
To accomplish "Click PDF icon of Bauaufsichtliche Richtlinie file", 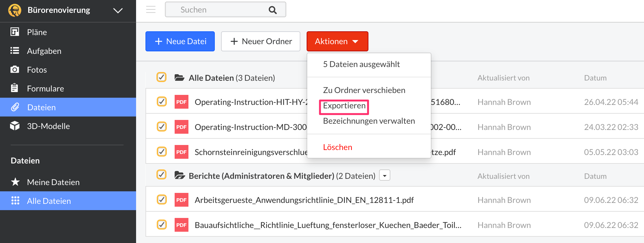I will (x=181, y=225).
